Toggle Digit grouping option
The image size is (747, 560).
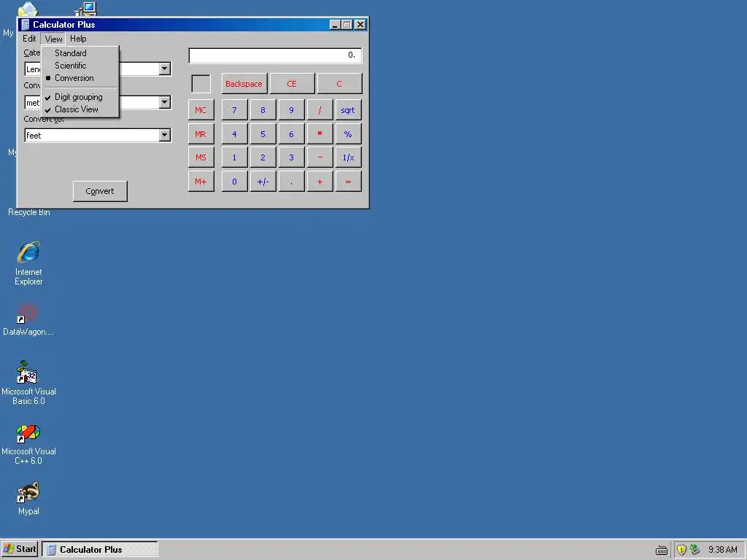(x=80, y=97)
